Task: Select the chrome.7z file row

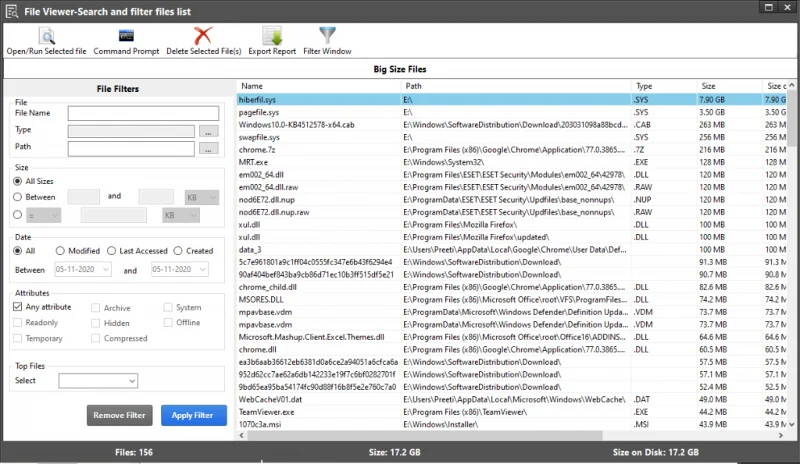Action: [512, 150]
